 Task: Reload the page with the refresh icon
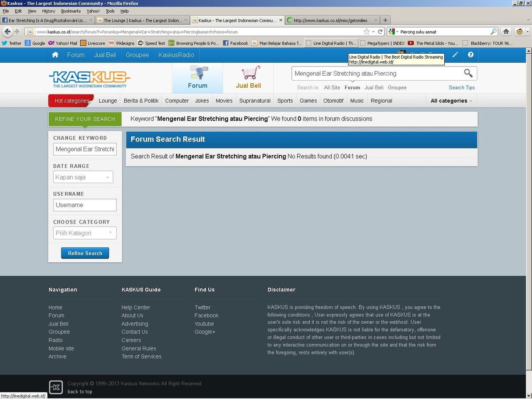pos(380,32)
